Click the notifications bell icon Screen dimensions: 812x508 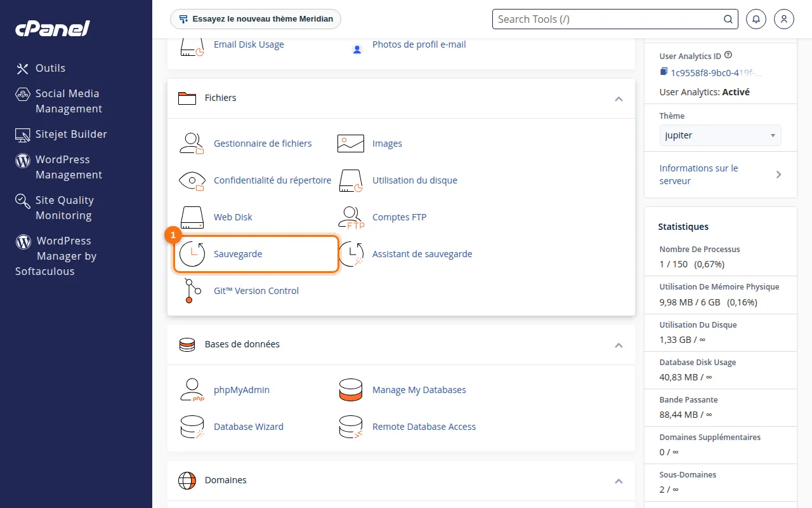pos(756,19)
